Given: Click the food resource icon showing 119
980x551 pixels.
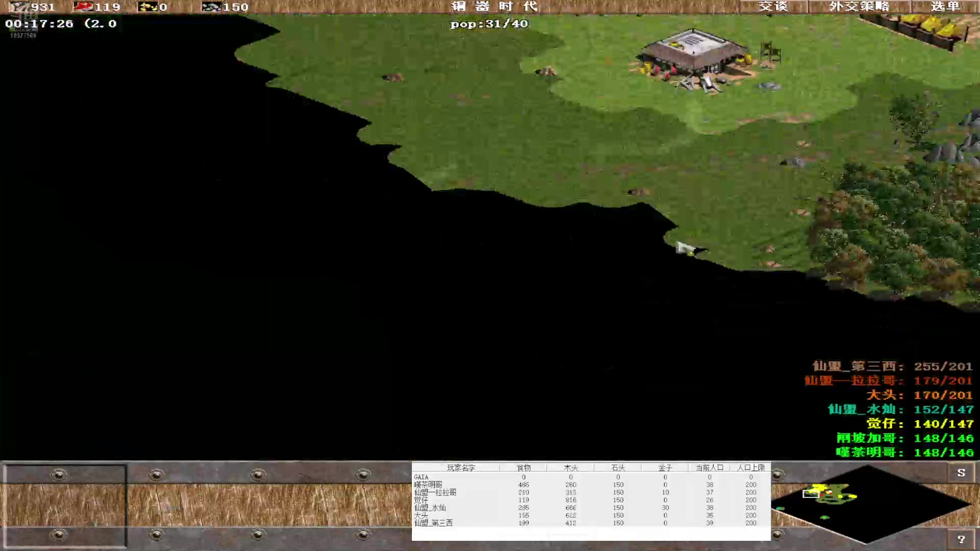Looking at the screenshot, I should (x=83, y=7).
